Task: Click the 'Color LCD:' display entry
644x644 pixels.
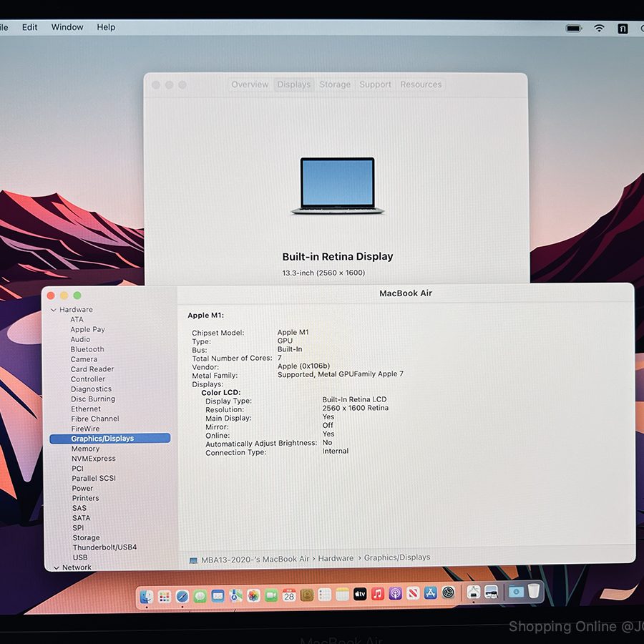Action: pyautogui.click(x=221, y=393)
